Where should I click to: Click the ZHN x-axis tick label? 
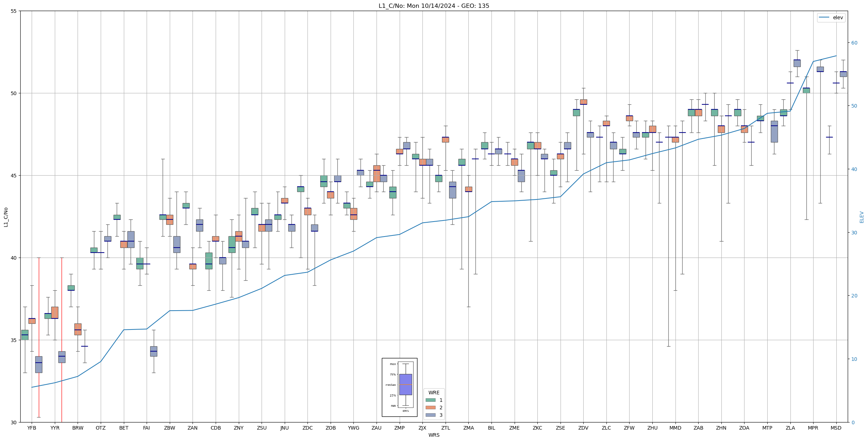click(721, 428)
